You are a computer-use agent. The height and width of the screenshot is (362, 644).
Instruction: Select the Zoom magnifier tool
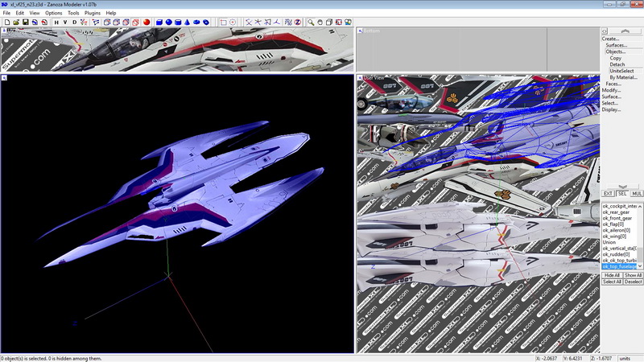click(x=311, y=23)
